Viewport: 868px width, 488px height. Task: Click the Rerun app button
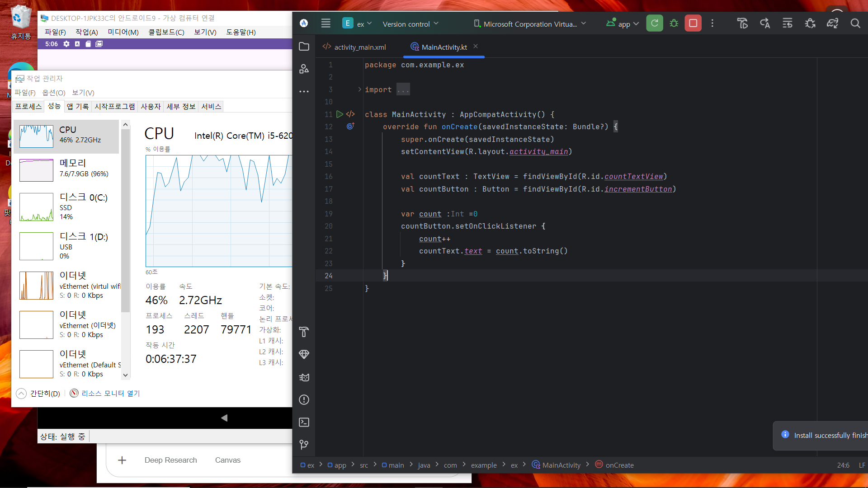tap(654, 23)
